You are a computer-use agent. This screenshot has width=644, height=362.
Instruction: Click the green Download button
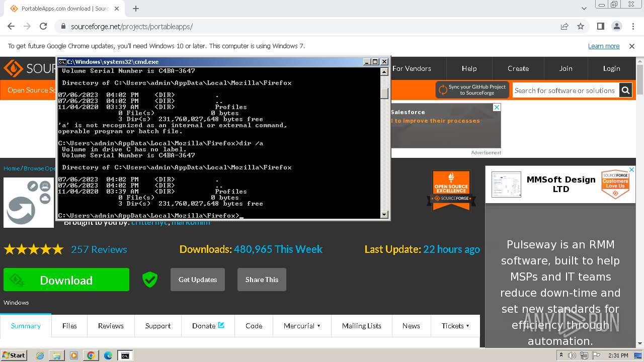pyautogui.click(x=66, y=280)
